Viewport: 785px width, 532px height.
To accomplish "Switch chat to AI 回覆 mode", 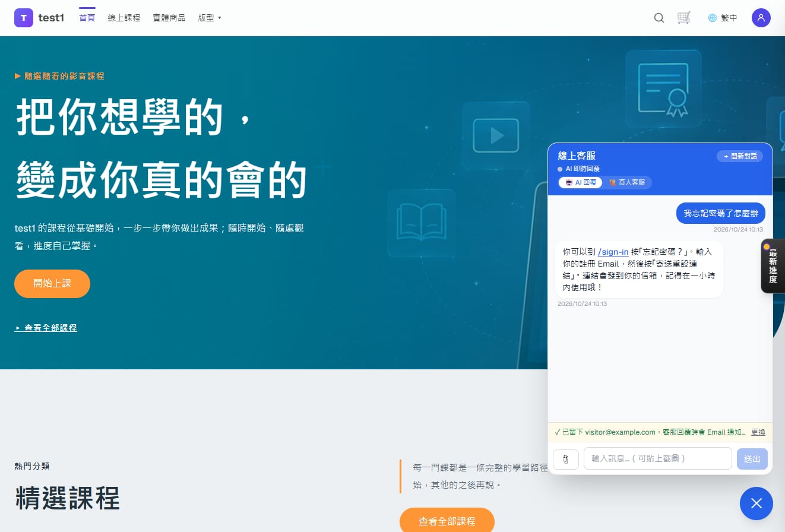I will pos(581,183).
